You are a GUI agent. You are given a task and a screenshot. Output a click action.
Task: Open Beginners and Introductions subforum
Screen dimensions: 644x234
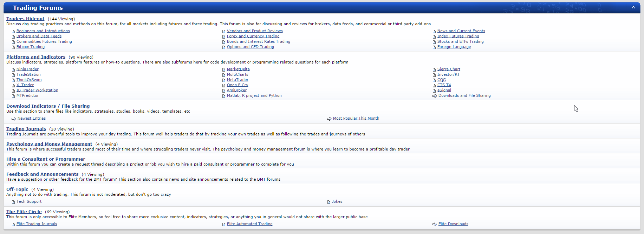pos(43,31)
